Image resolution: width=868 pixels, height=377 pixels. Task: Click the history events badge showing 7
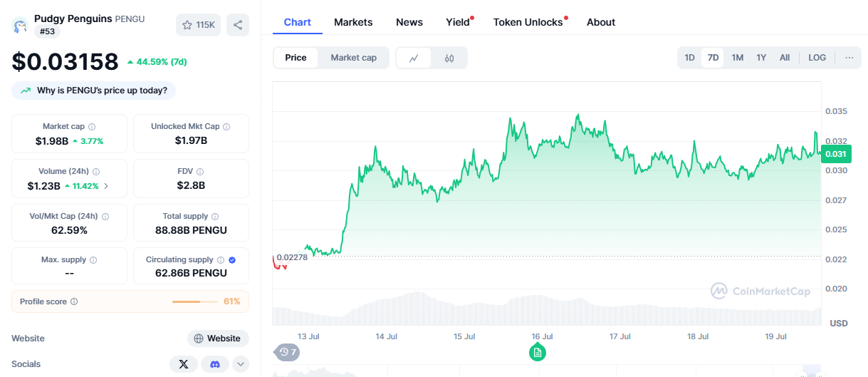tap(288, 352)
